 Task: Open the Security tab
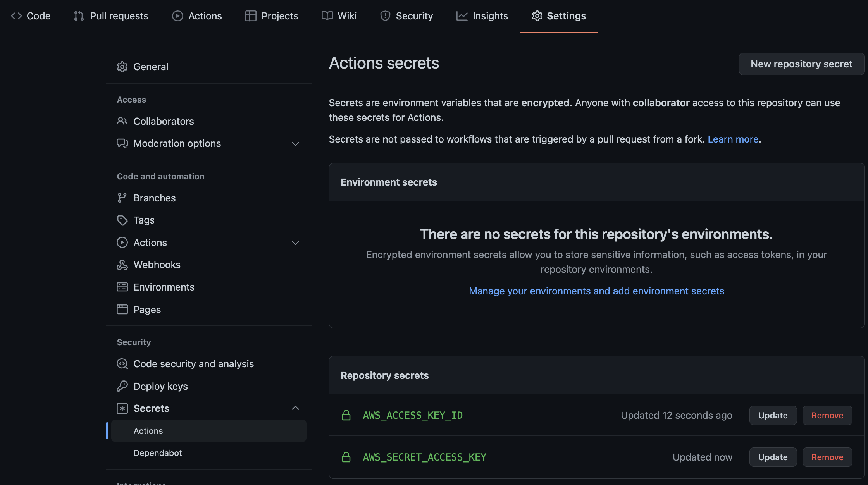pos(406,16)
